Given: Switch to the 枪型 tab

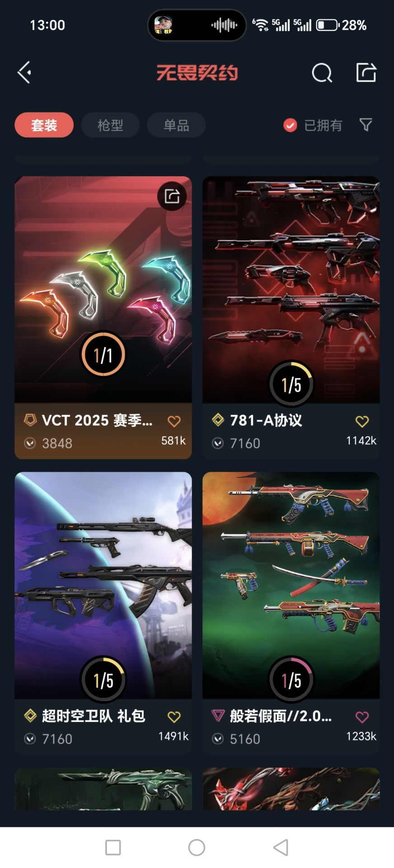Looking at the screenshot, I should click(110, 125).
